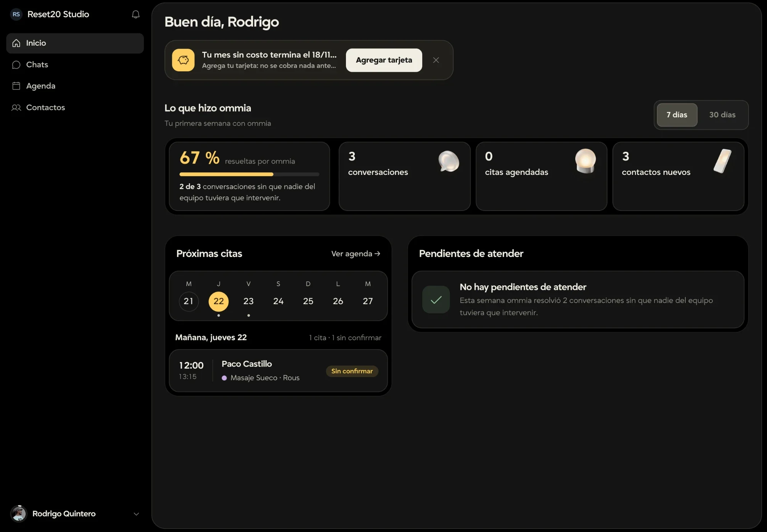Click the 67% resolved progress bar
Image resolution: width=767 pixels, height=532 pixels.
point(249,175)
